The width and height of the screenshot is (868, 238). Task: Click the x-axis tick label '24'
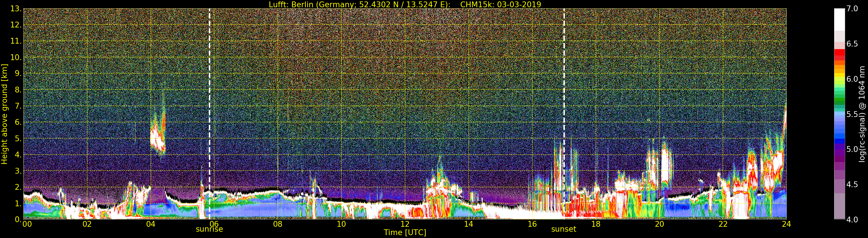[786, 224]
